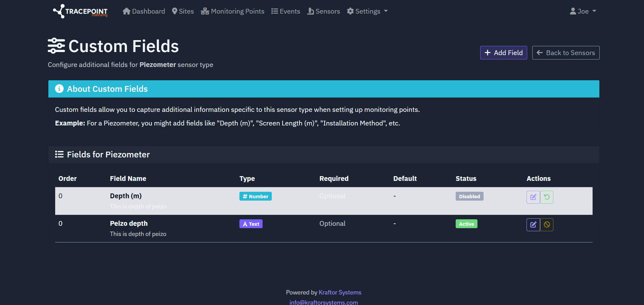This screenshot has height=305, width=644.
Task: Click Peizo depth description text
Action: 138,234
